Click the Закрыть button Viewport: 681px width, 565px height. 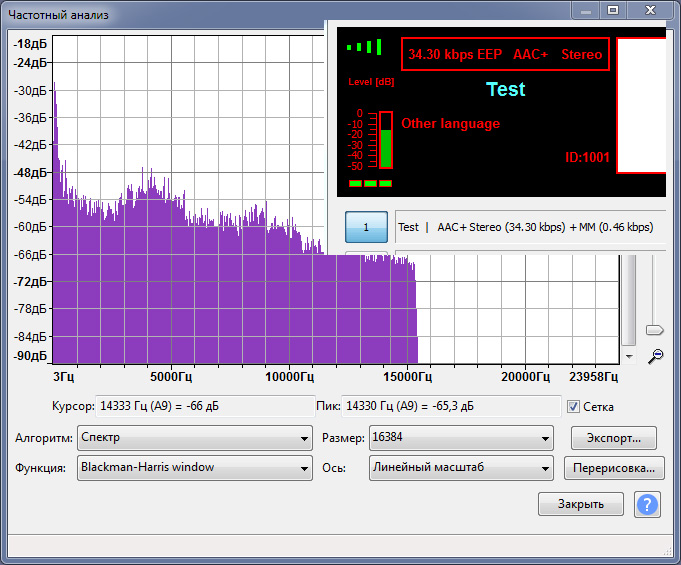581,504
